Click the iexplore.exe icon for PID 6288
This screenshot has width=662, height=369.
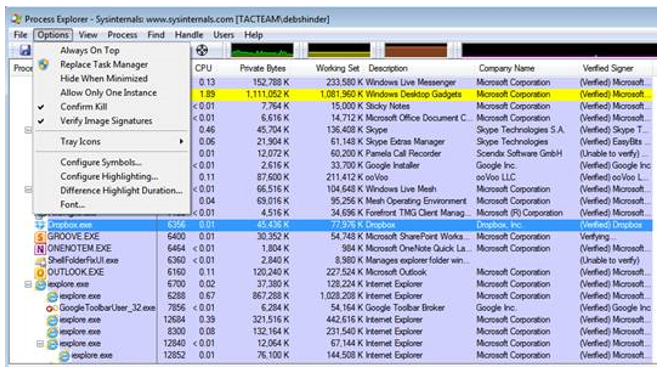(x=52, y=296)
